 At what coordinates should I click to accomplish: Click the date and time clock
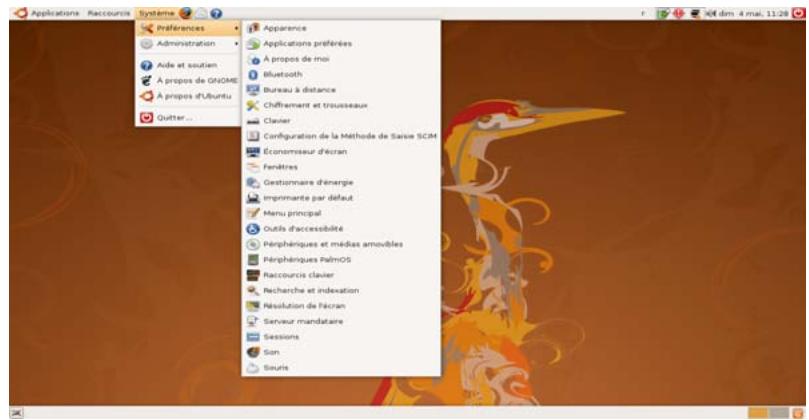(x=754, y=13)
